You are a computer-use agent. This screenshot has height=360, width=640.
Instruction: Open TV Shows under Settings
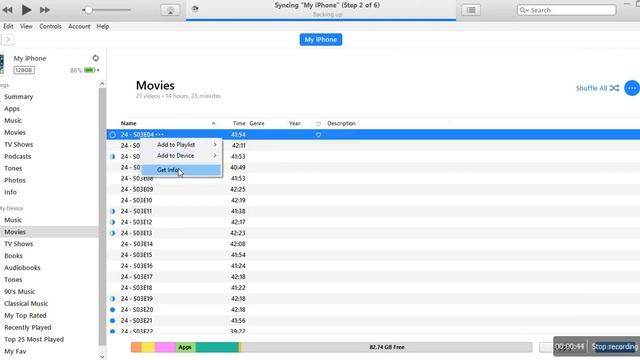[18, 144]
